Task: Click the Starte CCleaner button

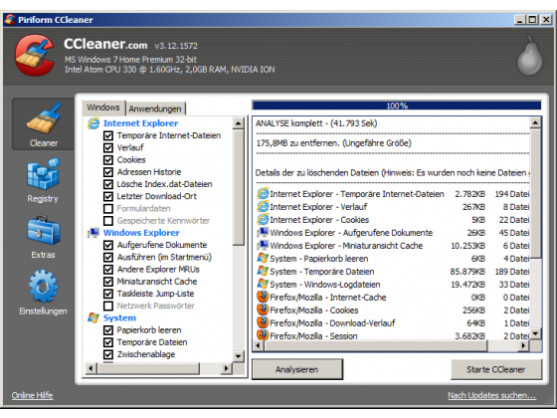Action: 496,369
